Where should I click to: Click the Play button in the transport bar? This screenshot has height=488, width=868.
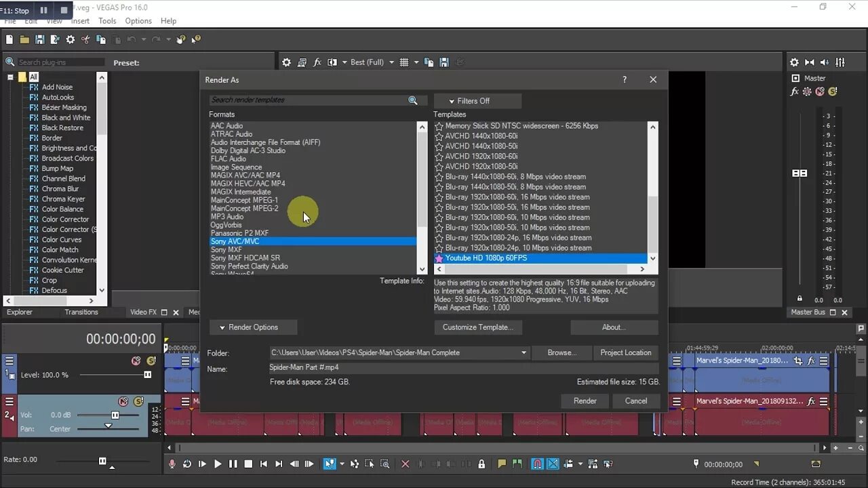(218, 464)
